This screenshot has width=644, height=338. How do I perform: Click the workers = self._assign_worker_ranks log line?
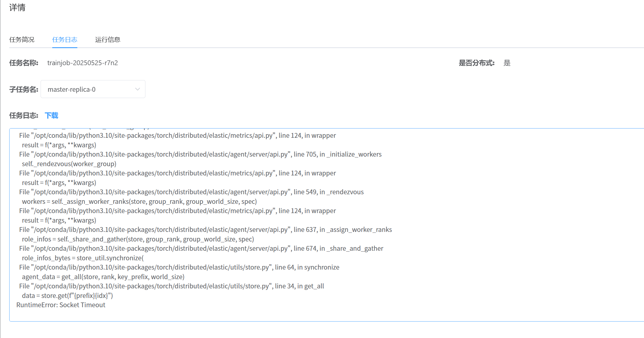point(139,201)
